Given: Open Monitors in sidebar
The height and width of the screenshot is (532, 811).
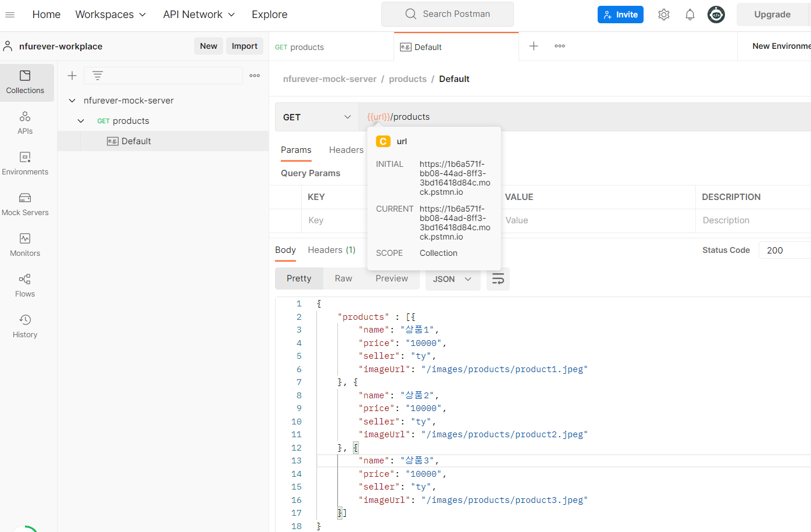Looking at the screenshot, I should click(x=25, y=245).
